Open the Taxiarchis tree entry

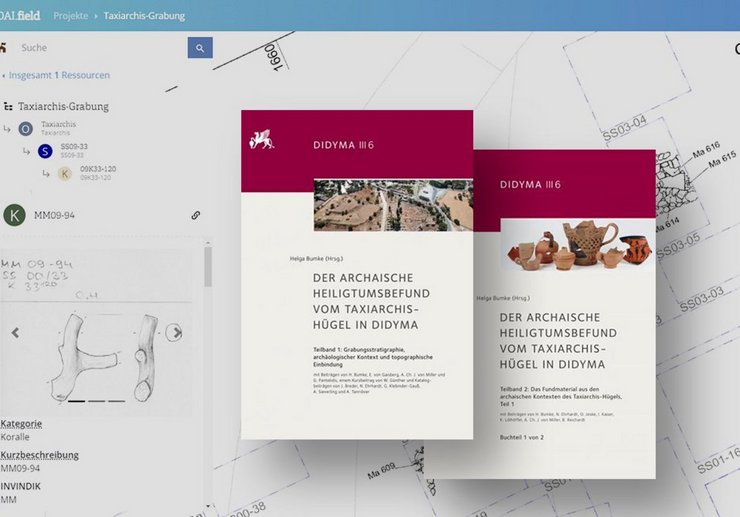[58, 128]
